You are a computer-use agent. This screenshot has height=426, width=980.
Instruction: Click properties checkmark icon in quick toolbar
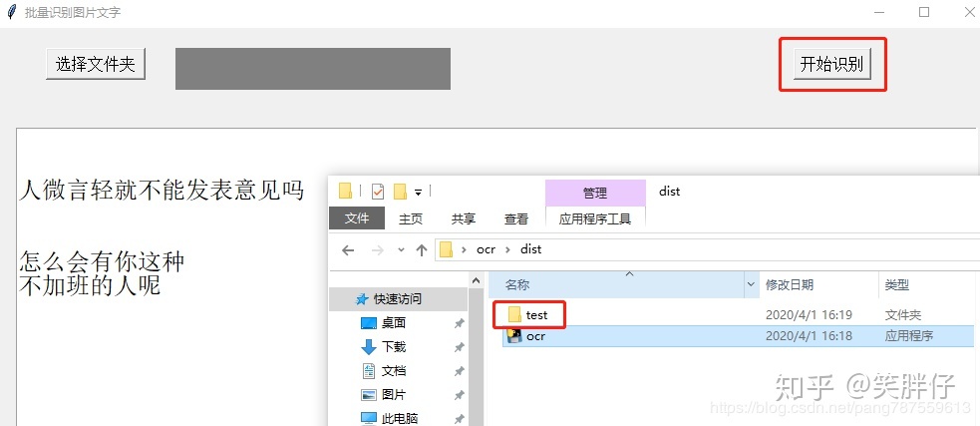pos(378,191)
